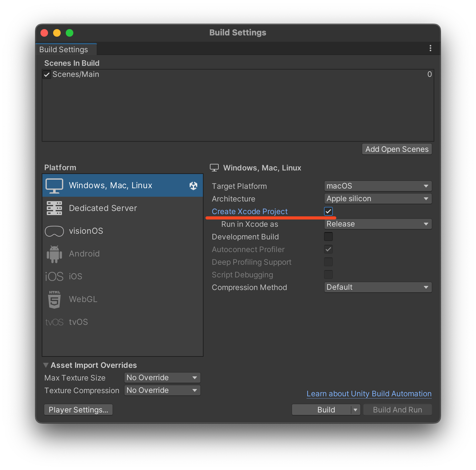Screen dimensions: 476x470
Task: Open the Architecture dropdown
Action: (x=378, y=199)
